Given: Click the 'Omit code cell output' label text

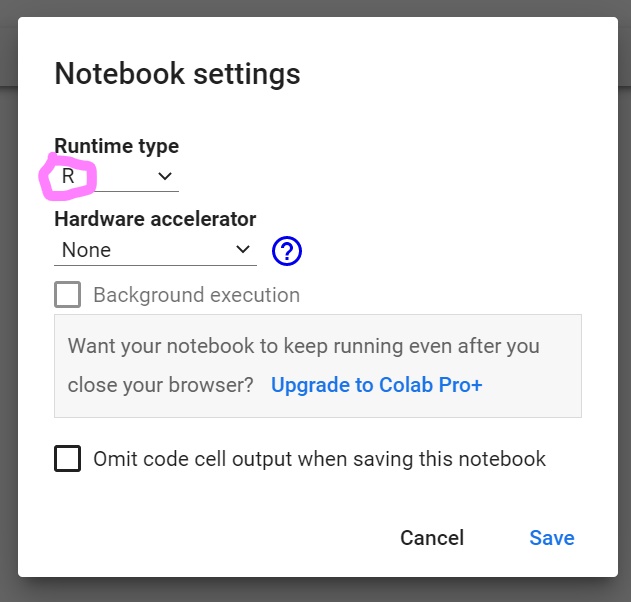Looking at the screenshot, I should click(x=319, y=459).
